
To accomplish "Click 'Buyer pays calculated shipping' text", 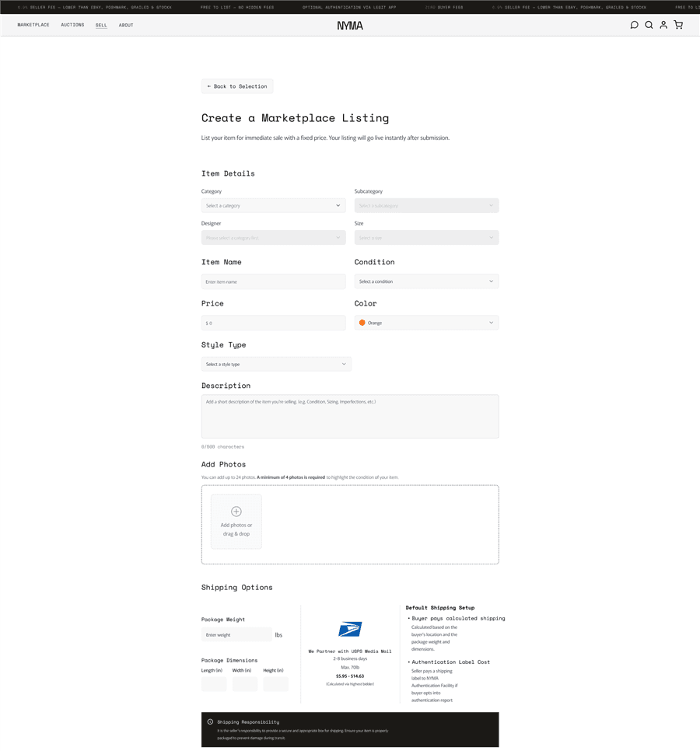I will pos(459,618).
